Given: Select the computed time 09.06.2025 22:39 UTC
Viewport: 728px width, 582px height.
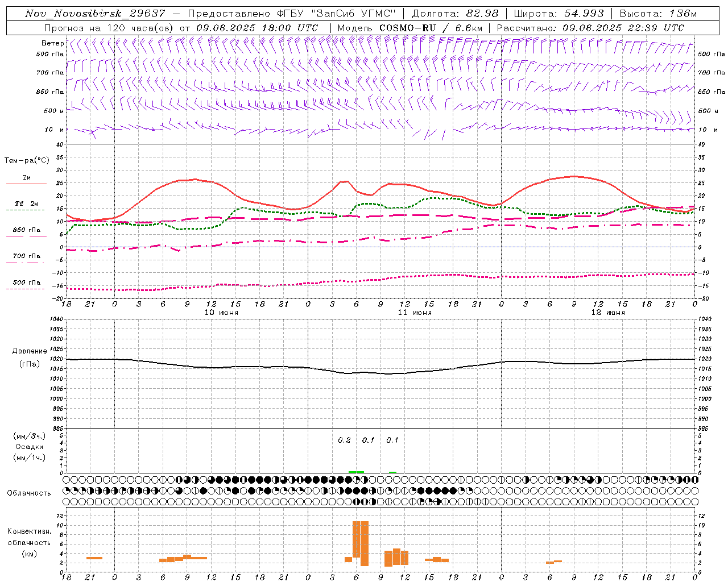Looking at the screenshot, I should [623, 28].
